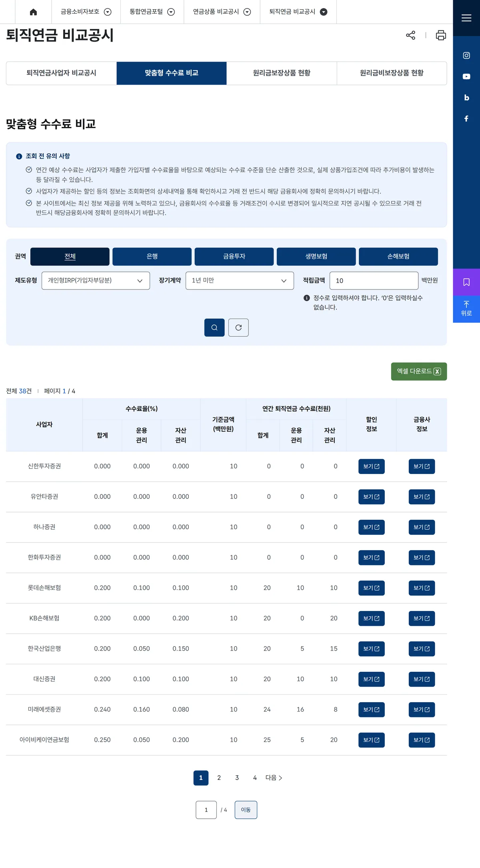This screenshot has width=480, height=868.
Task: Select the 은행 sector filter
Action: (152, 257)
